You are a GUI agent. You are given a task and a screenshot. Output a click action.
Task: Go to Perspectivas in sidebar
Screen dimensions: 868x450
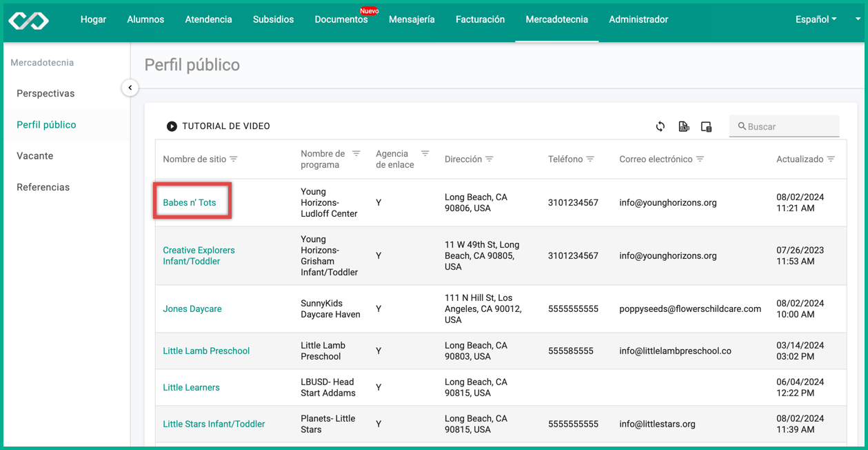pos(46,93)
